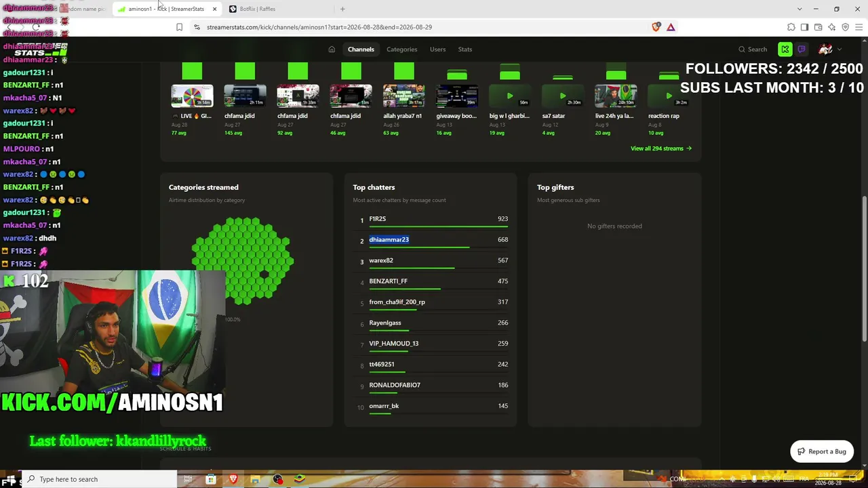868x488 pixels.
Task: Expand the account dropdown chevron beside the avatar
Action: click(840, 49)
